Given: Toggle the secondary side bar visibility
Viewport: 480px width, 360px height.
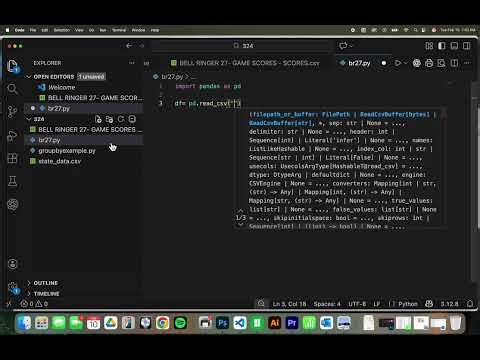Looking at the screenshot, I should (x=467, y=46).
